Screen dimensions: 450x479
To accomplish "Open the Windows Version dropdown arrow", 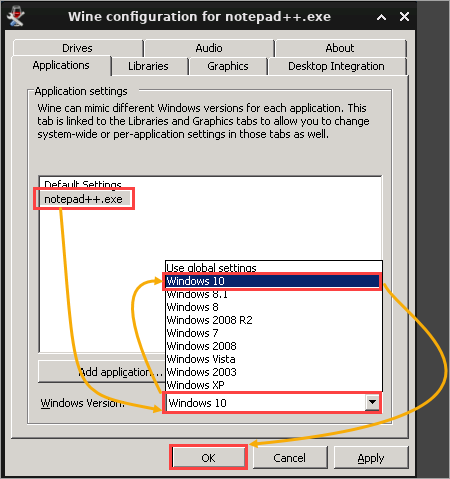I will [x=372, y=403].
